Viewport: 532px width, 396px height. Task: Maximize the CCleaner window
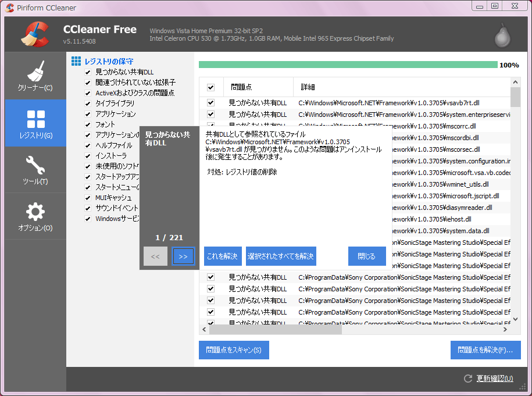[495, 6]
